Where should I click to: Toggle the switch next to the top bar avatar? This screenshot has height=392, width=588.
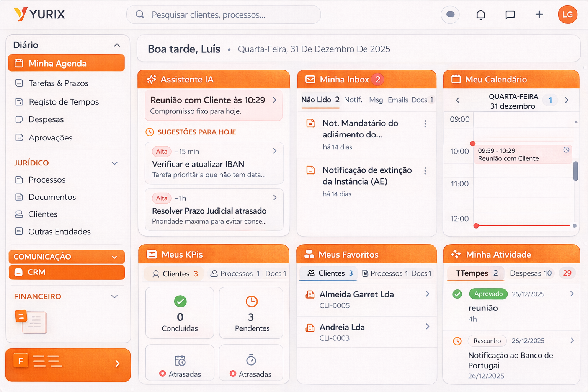click(x=450, y=15)
